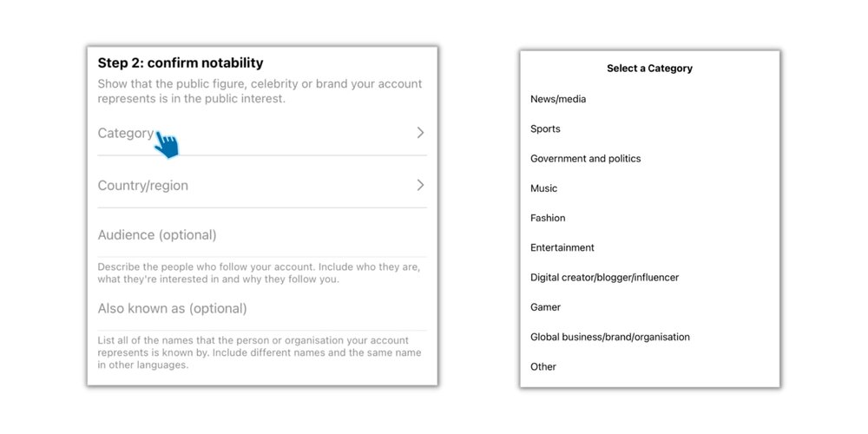Viewport: 868px width, 434px height.
Task: Click the Also known as (optional) field
Action: 260,309
